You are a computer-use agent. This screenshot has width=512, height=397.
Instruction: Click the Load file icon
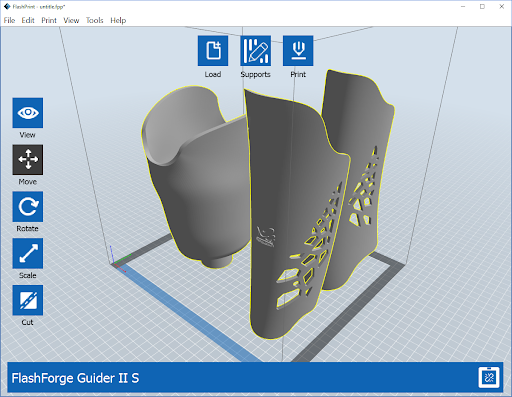tap(213, 51)
